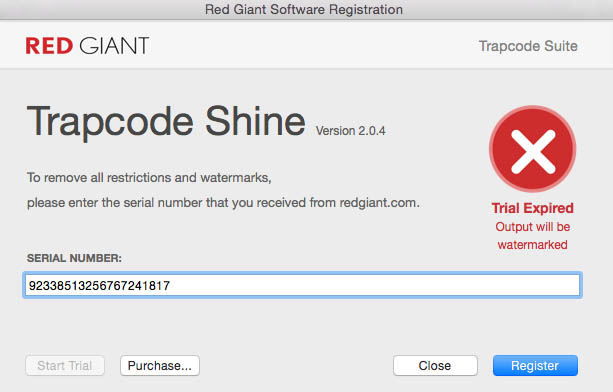Viewport: 613px width, 392px height.
Task: Click the Version 2.0.4 text
Action: [350, 131]
